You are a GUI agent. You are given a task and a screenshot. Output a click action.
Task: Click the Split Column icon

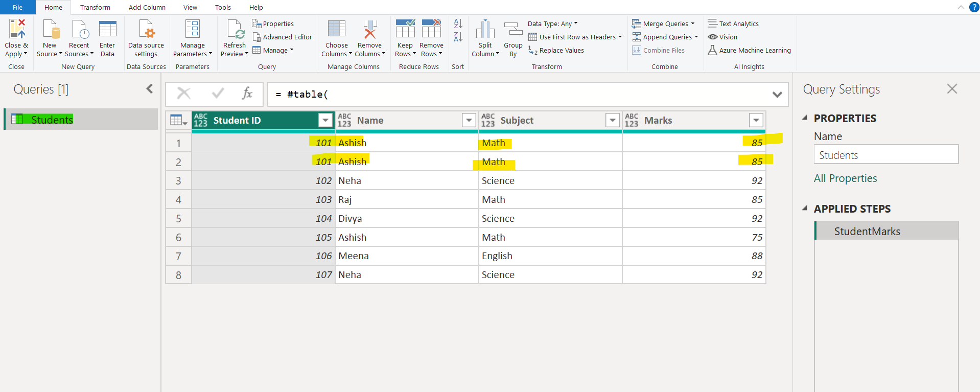pyautogui.click(x=485, y=30)
